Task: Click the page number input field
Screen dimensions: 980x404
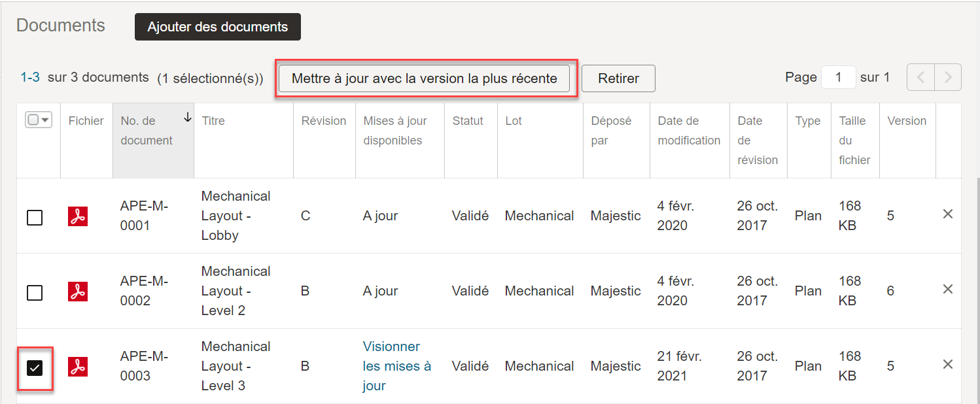Action: 839,77
